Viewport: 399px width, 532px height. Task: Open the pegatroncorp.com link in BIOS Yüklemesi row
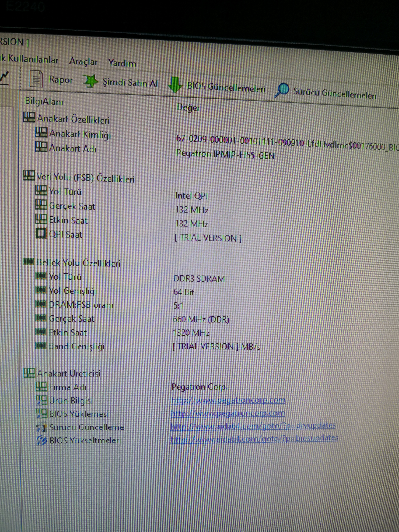(228, 413)
